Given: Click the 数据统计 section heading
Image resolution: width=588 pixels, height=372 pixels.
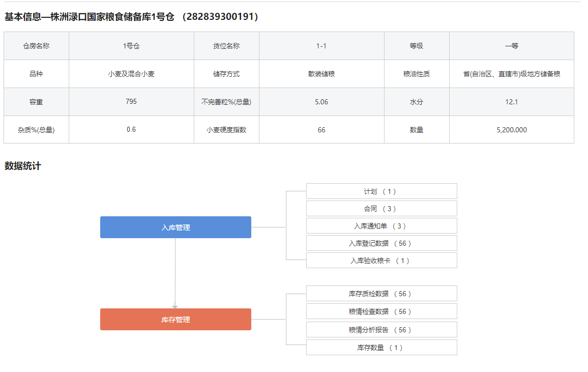Looking at the screenshot, I should tap(23, 166).
